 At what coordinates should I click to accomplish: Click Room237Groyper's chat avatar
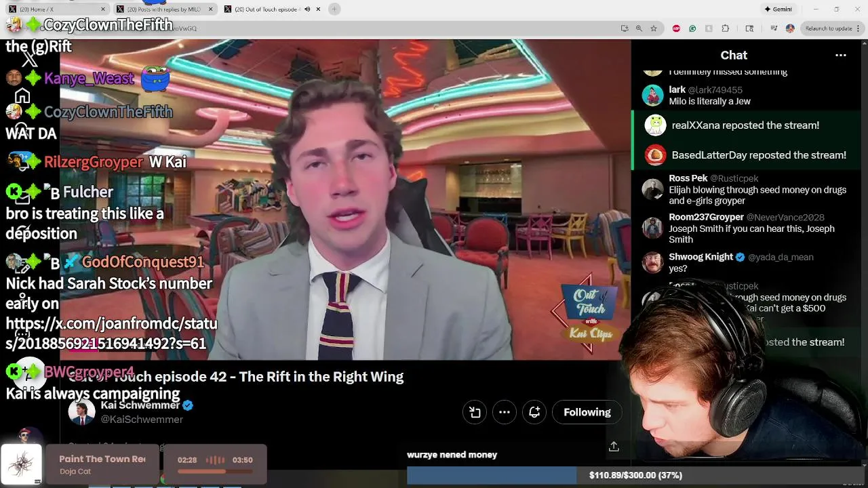(652, 228)
